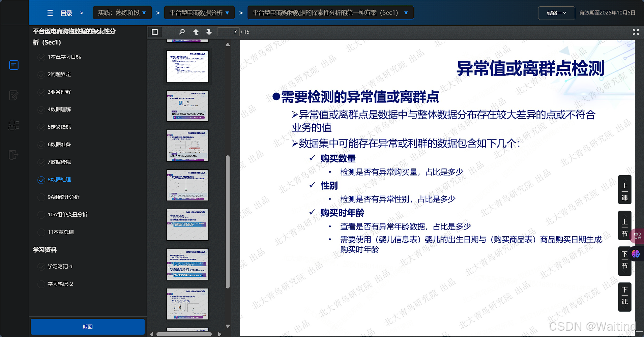Expand the 平台型电商数据分析 dropdown

click(199, 13)
